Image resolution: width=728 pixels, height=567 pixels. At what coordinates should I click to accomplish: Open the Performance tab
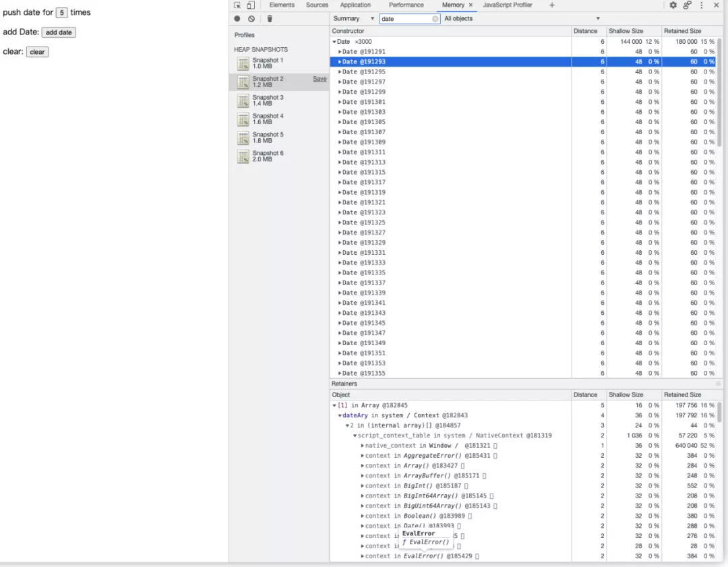[406, 5]
